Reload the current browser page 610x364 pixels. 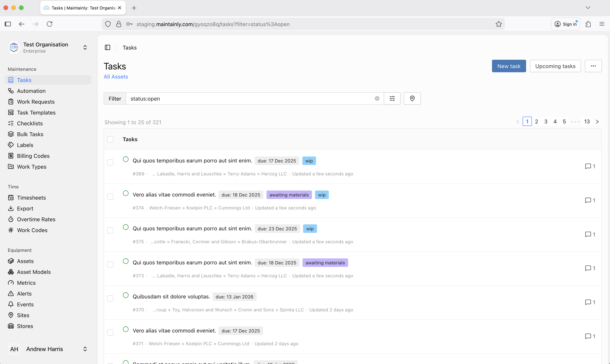pos(50,24)
